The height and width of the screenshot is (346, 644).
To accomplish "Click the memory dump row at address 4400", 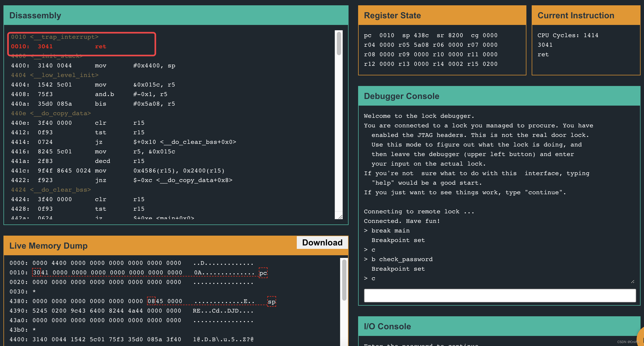I will [x=131, y=339].
